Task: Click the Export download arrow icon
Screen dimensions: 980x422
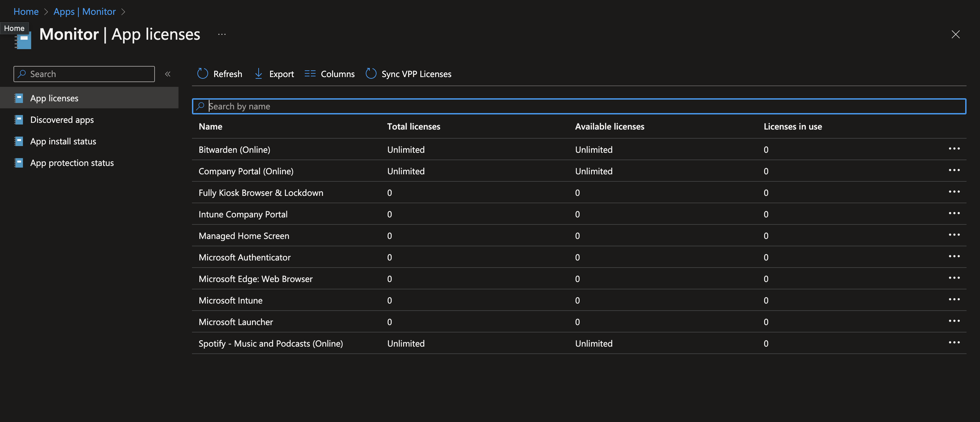Action: (258, 74)
